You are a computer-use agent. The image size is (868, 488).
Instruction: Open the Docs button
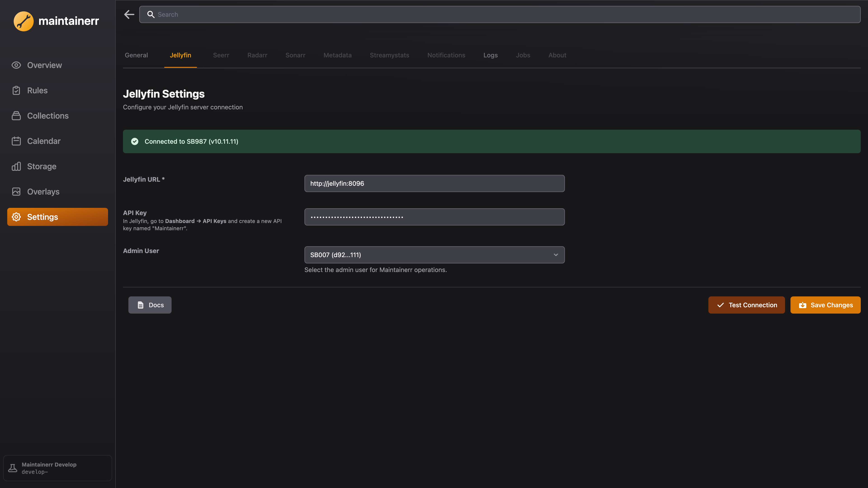tap(150, 305)
